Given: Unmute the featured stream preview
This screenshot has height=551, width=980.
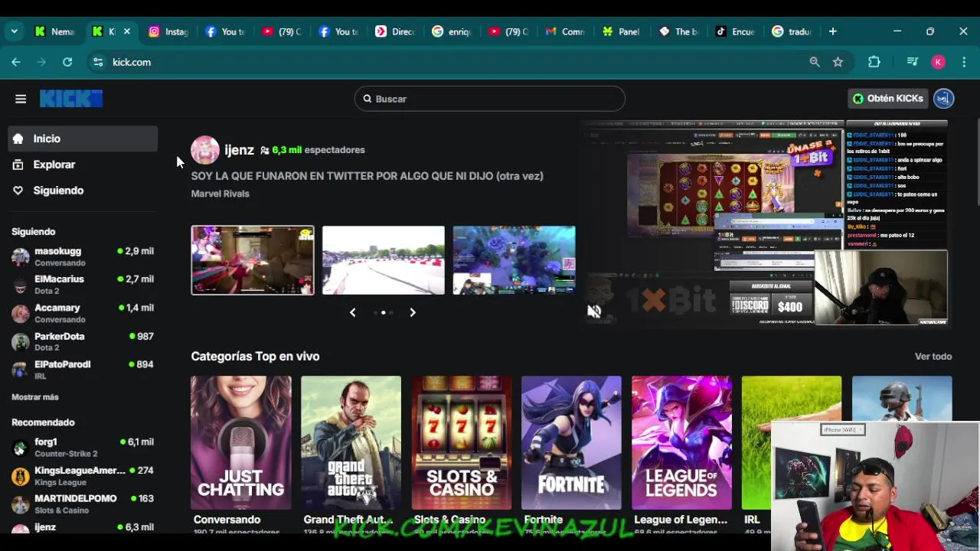Looking at the screenshot, I should tap(594, 311).
